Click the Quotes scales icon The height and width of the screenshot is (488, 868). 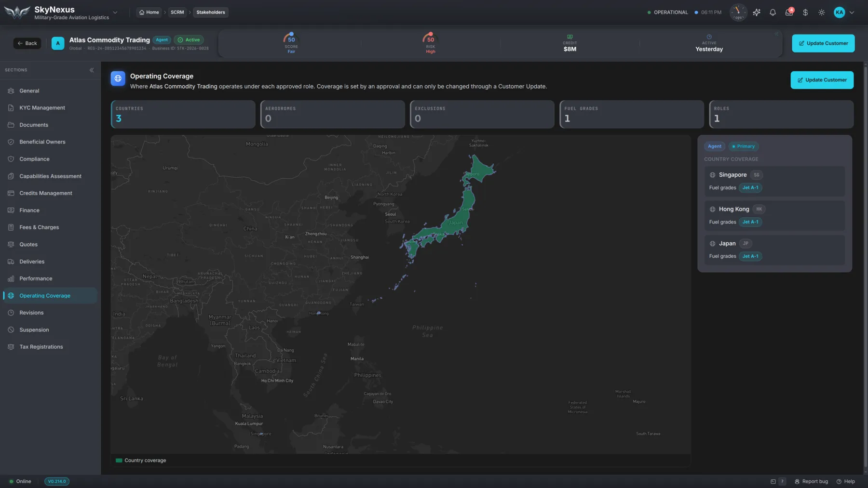point(11,245)
